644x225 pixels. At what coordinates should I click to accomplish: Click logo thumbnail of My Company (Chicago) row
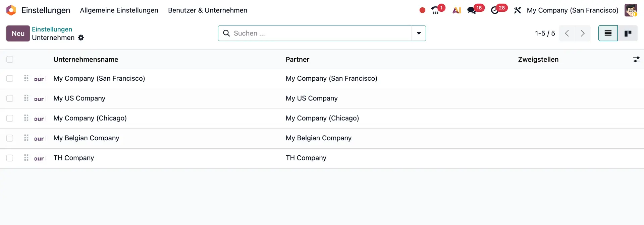click(x=40, y=119)
